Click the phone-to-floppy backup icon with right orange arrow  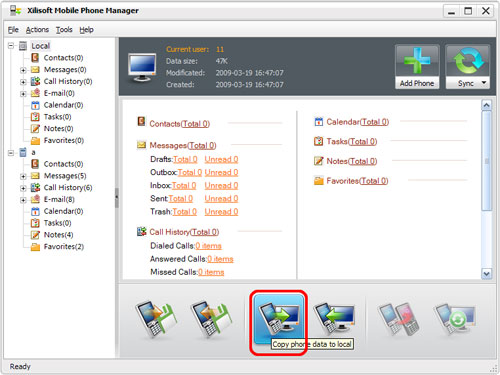click(156, 319)
